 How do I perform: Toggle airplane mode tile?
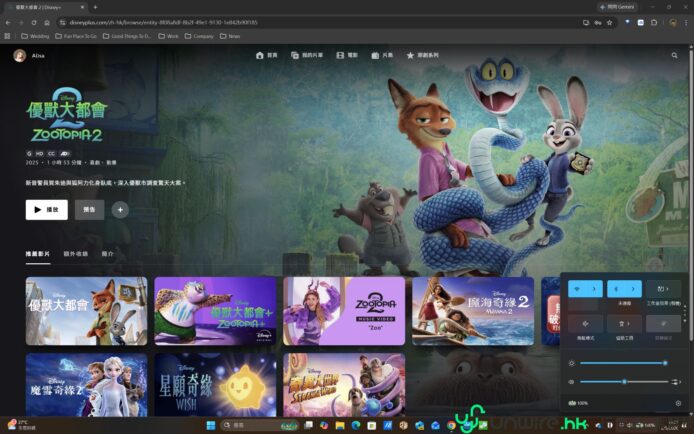[x=585, y=324]
